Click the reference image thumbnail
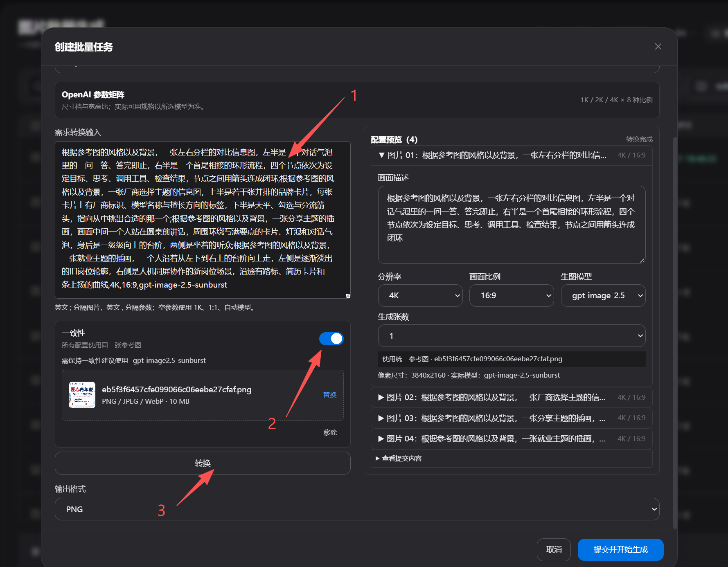Screen dimensions: 728x567 (82, 395)
